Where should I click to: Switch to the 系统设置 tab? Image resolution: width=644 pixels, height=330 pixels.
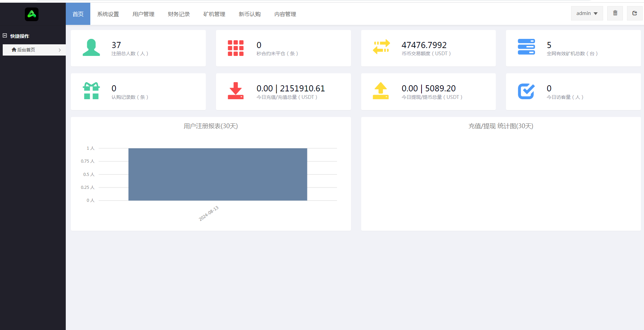tap(108, 14)
